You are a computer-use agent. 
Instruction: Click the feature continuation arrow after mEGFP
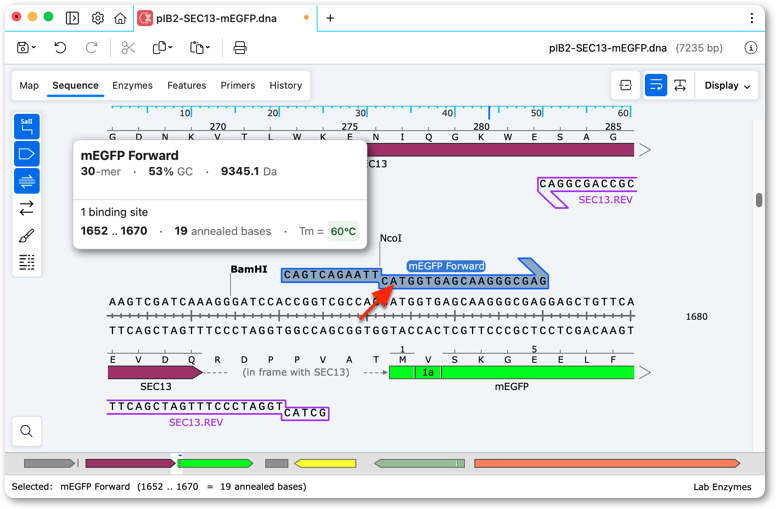[644, 372]
